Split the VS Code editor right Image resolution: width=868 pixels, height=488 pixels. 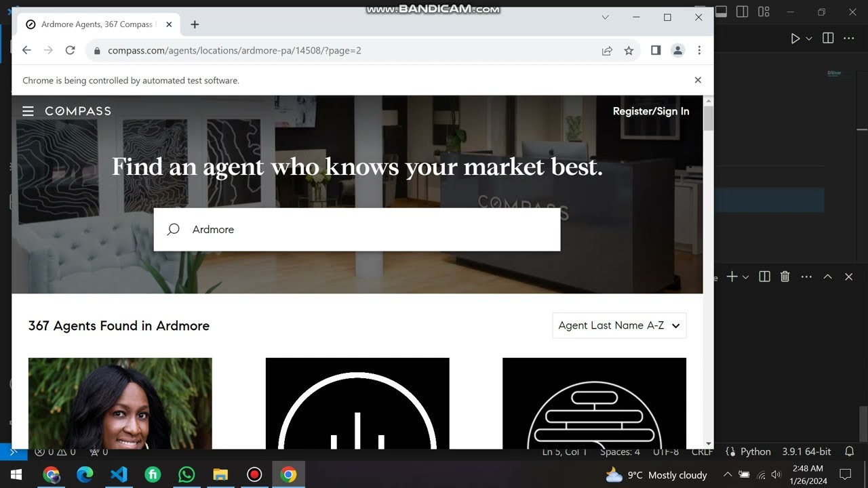coord(828,39)
